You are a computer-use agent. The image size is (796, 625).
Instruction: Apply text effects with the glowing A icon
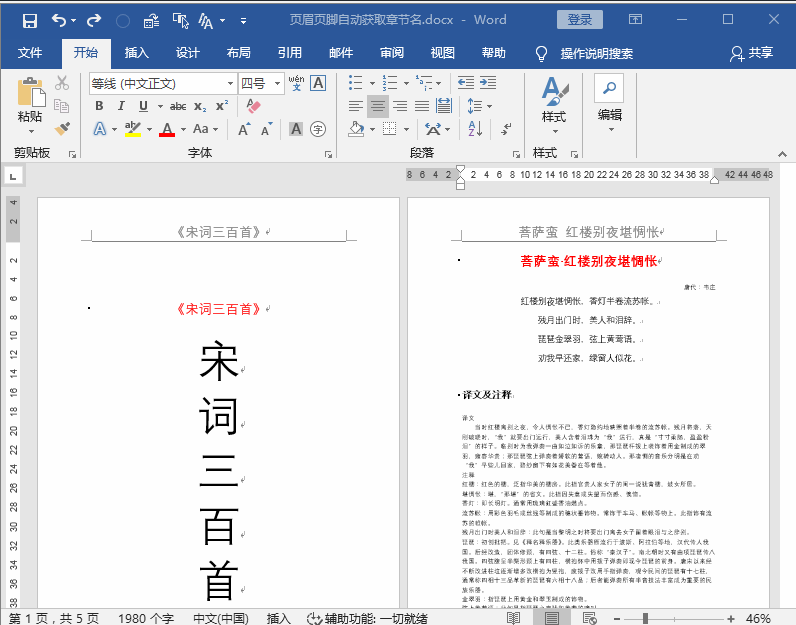(100, 129)
